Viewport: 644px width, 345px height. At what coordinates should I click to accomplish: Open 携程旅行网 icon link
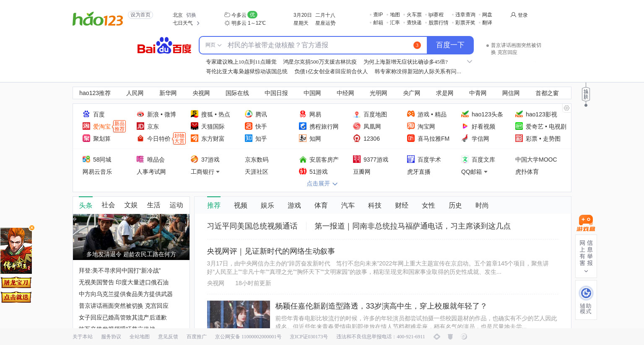(x=303, y=126)
